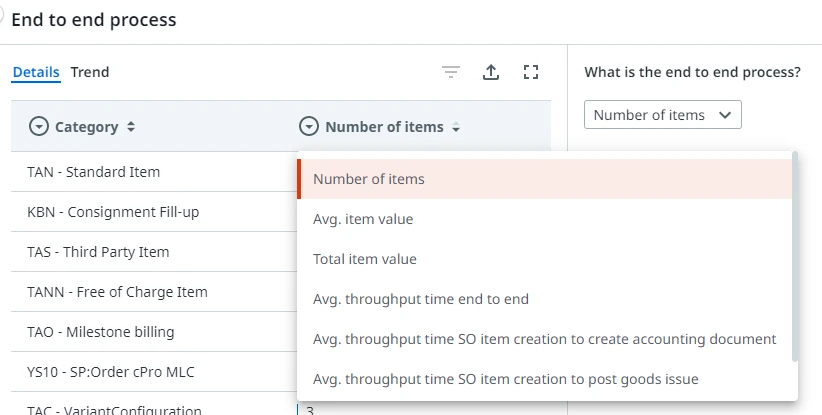822x415 pixels.
Task: Choose 'Total item value' option
Action: point(545,259)
